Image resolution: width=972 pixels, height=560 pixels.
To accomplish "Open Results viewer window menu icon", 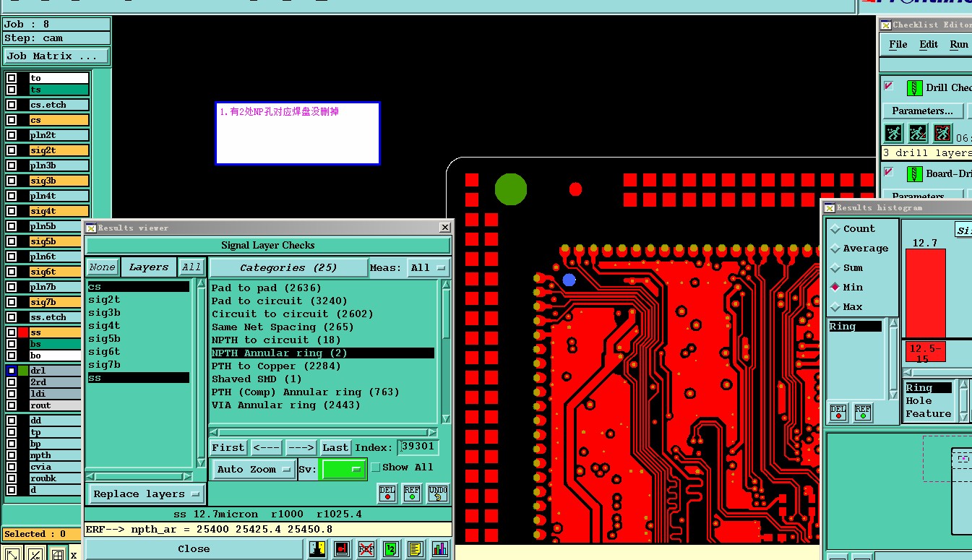I will [90, 228].
